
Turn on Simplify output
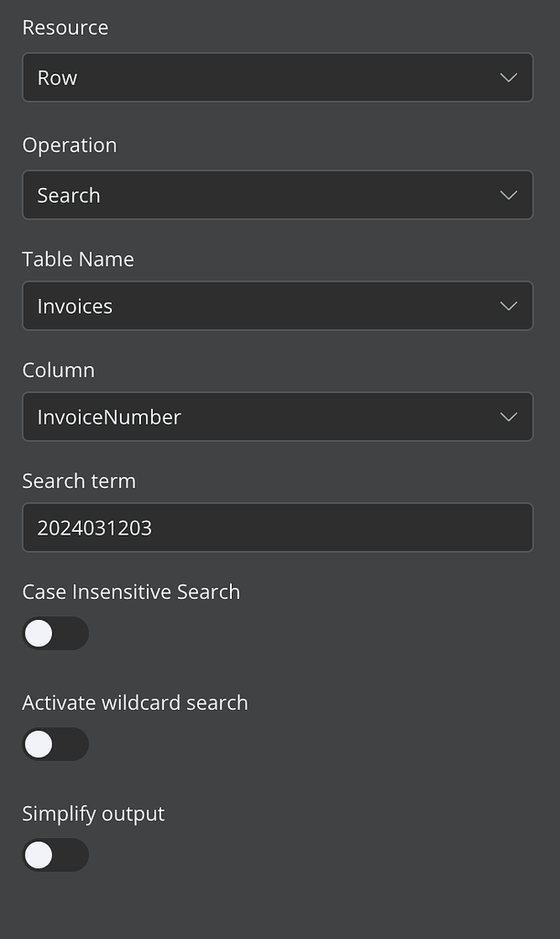tap(55, 855)
